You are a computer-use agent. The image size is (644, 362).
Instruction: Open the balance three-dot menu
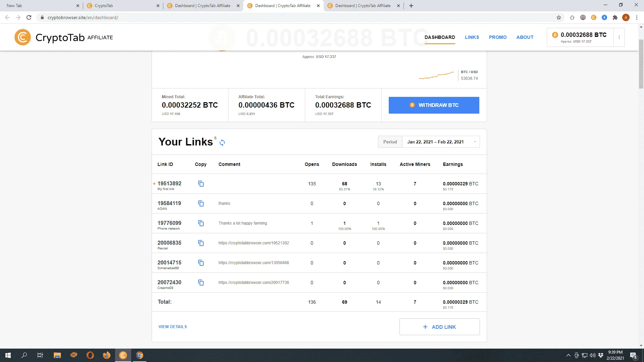(x=619, y=37)
